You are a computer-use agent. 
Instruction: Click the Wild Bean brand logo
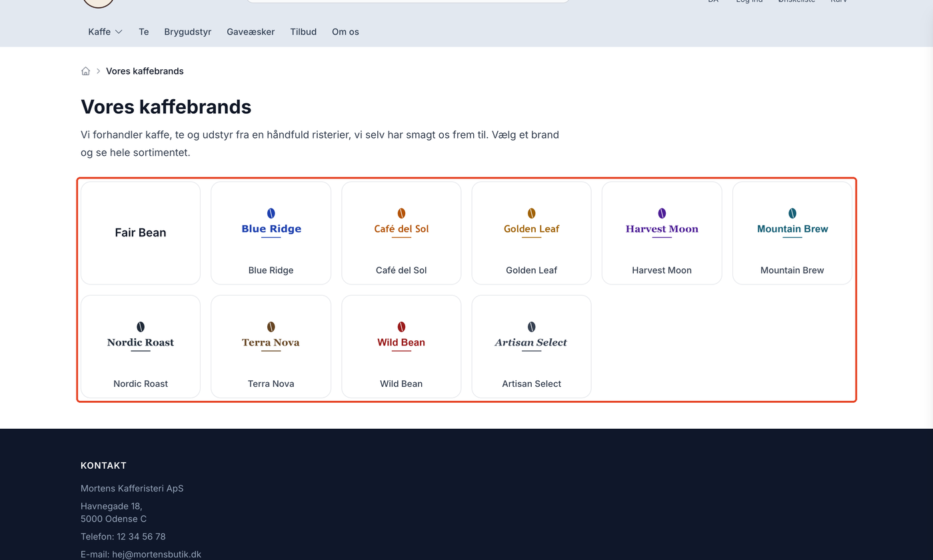click(401, 336)
